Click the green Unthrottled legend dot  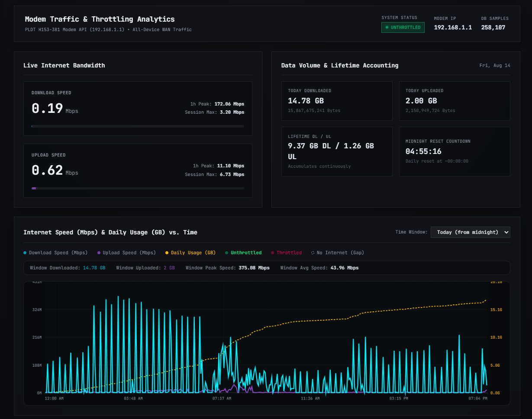pyautogui.click(x=227, y=253)
